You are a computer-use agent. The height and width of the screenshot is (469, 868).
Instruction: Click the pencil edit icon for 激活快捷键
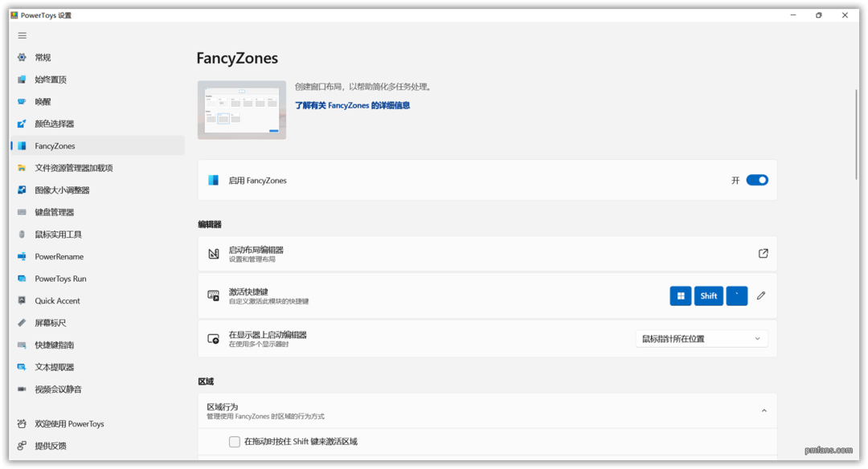(761, 296)
